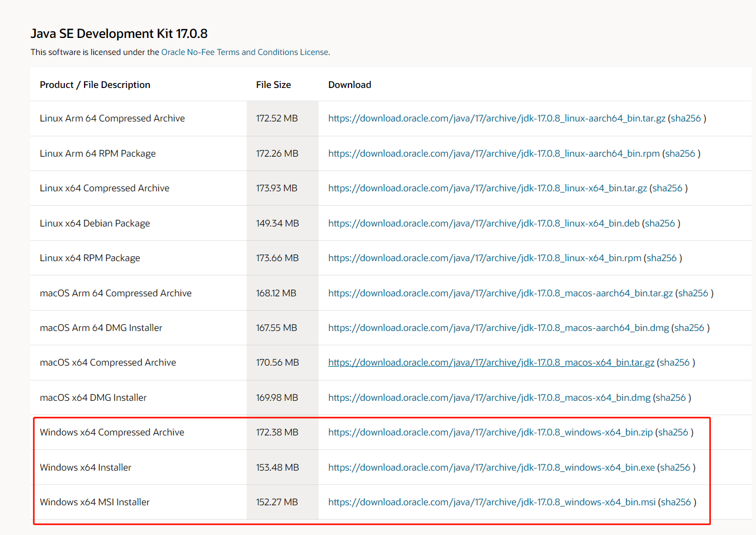
Task: Open sha256 link for Linux x64 RPM Package
Action: pos(661,258)
